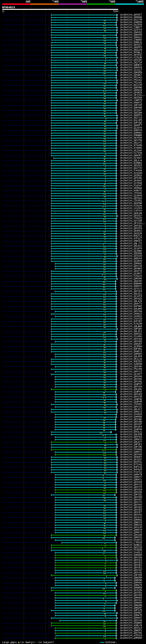This screenshot has width=146, height=644.
Task: Open hit UniRef100_B0LXE5
Action: pyautogui.click(x=131, y=120)
